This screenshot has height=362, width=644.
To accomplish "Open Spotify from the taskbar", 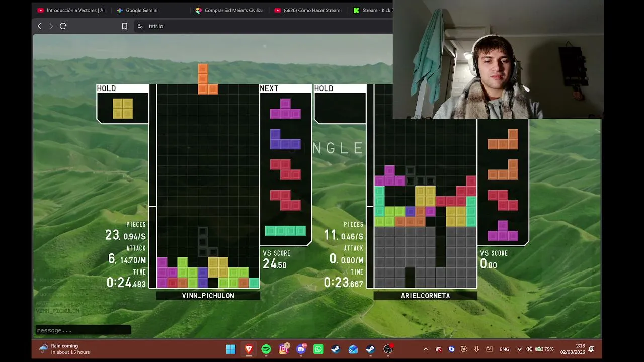I will click(x=266, y=349).
